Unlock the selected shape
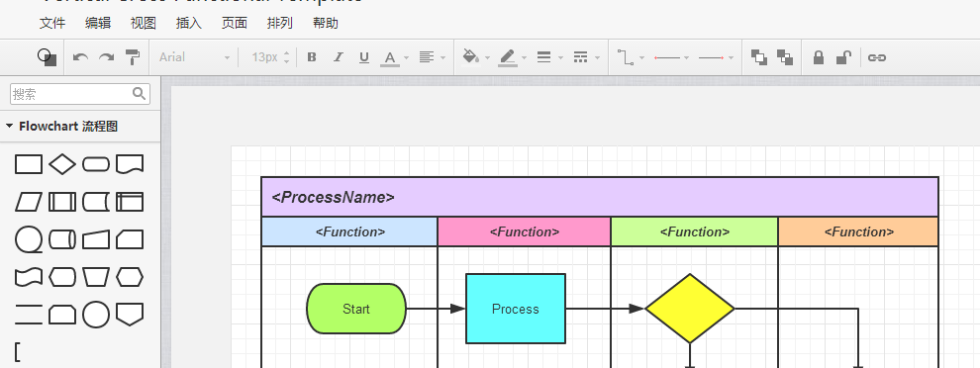The width and height of the screenshot is (980, 368). pos(843,57)
